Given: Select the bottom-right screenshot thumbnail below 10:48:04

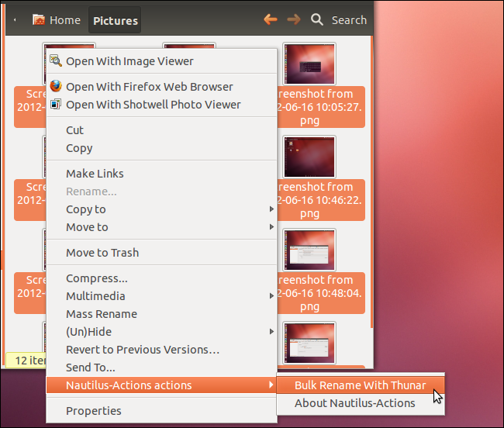Looking at the screenshot, I should pos(309,343).
